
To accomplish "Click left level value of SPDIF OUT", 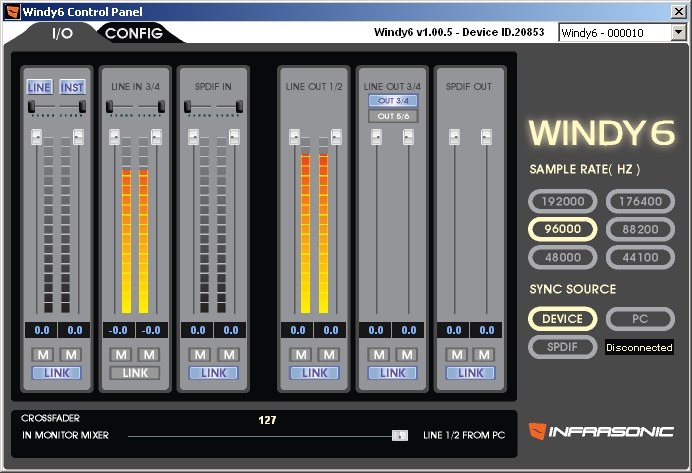I will pos(453,330).
